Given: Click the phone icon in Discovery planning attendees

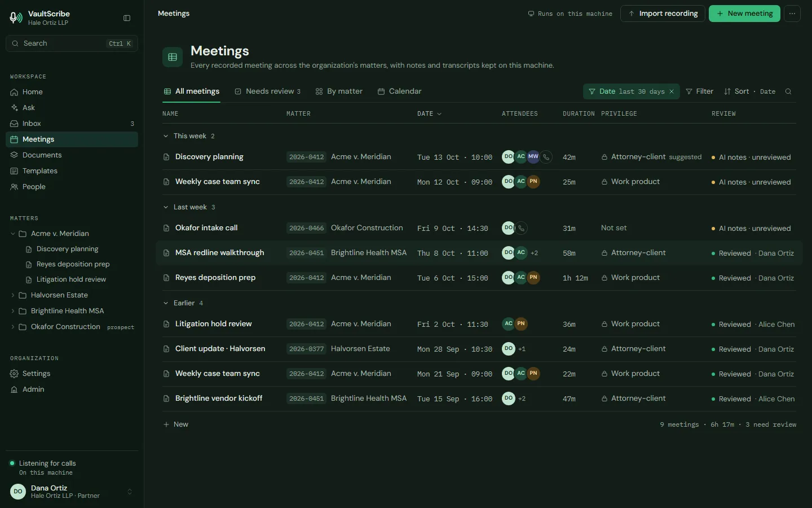Looking at the screenshot, I should [546, 157].
